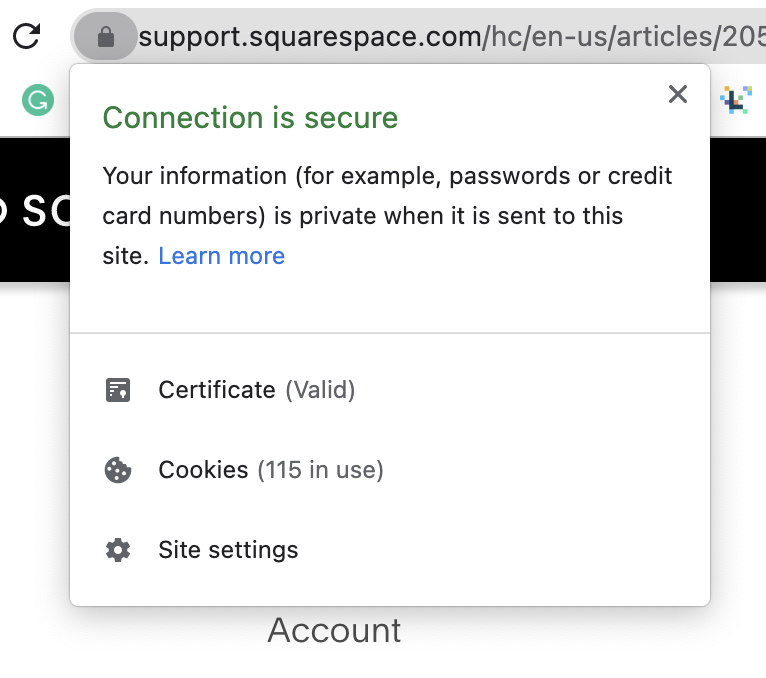
Task: Open the colorful pixelated extension icon
Action: (x=736, y=100)
